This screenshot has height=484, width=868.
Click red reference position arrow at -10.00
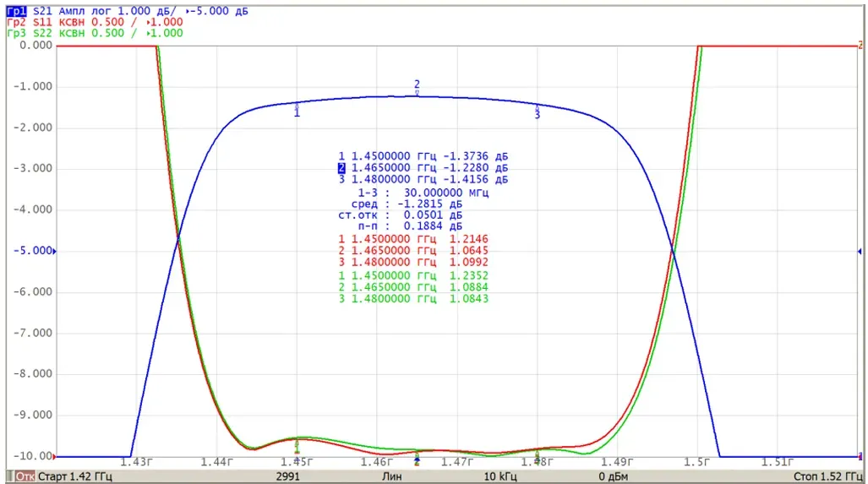(x=54, y=456)
